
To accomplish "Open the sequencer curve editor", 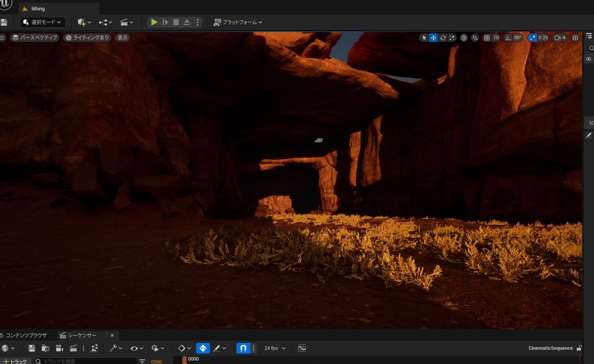I will [302, 348].
